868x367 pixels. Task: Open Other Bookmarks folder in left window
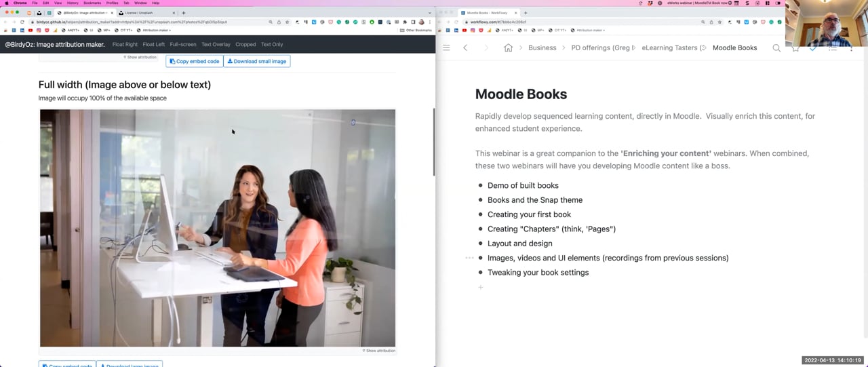tap(416, 31)
